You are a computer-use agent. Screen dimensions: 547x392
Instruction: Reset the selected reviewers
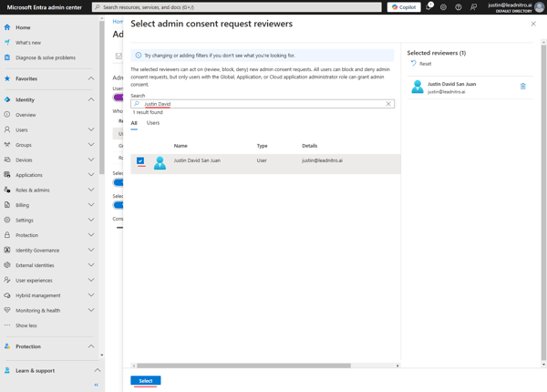420,64
